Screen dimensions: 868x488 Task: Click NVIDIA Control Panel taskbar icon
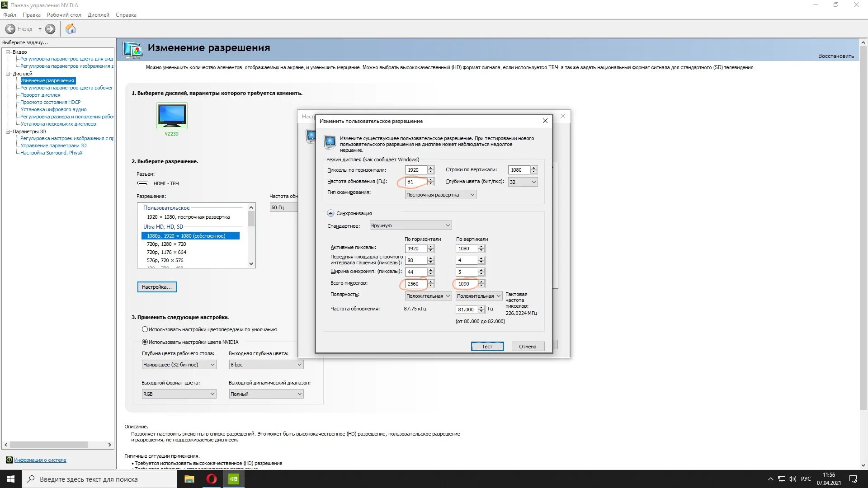[x=234, y=479]
